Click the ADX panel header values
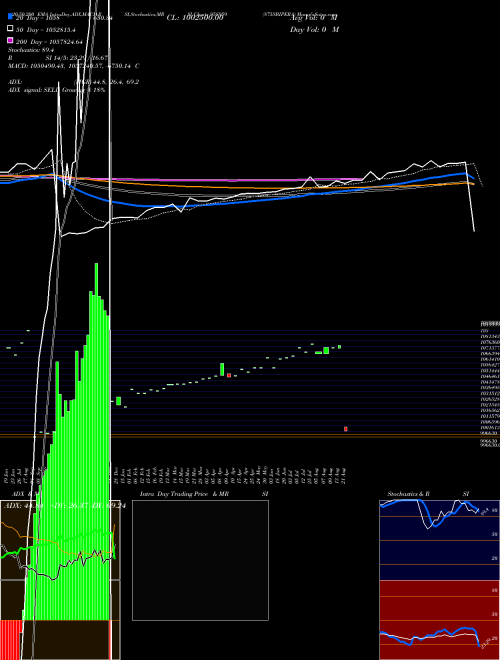 click(x=64, y=506)
